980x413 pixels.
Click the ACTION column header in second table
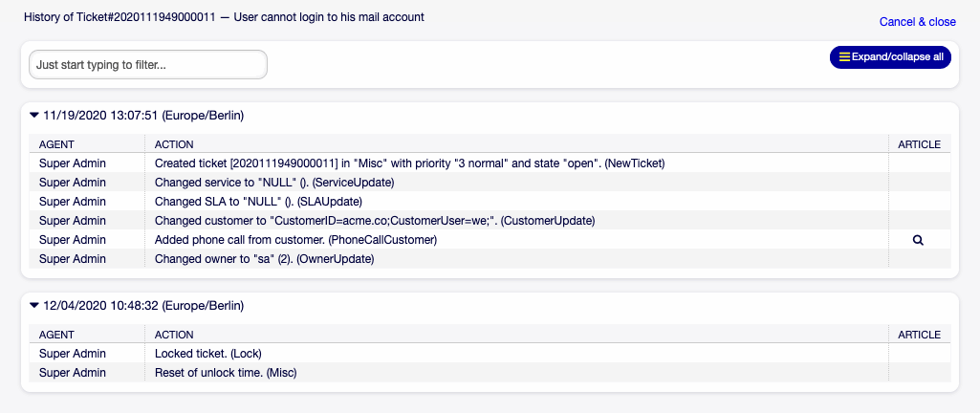pyautogui.click(x=174, y=335)
